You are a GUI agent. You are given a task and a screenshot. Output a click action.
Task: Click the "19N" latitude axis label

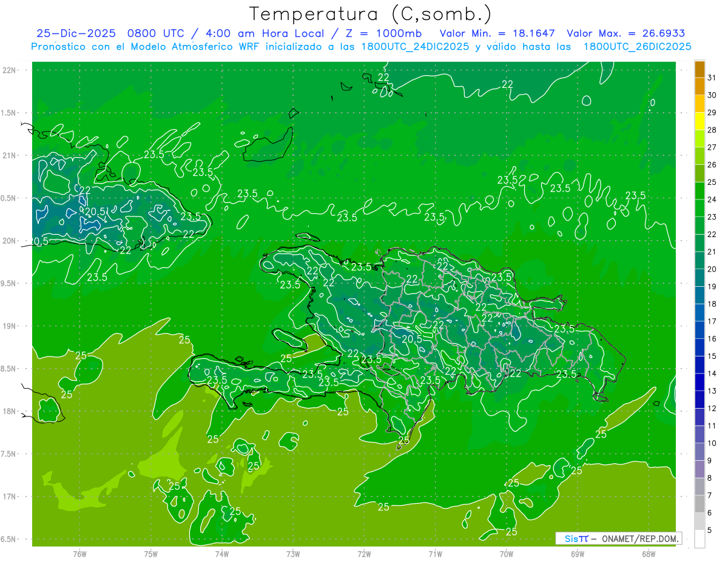10,326
